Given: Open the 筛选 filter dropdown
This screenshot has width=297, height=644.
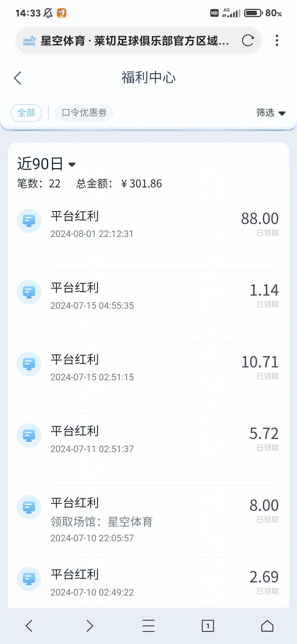Looking at the screenshot, I should coord(271,113).
